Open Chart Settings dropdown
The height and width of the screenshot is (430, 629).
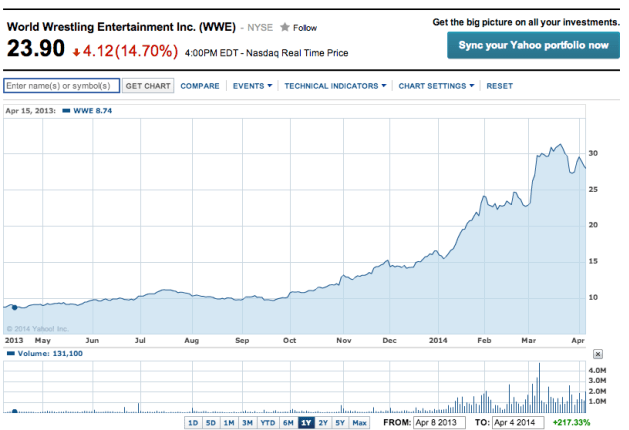(436, 86)
